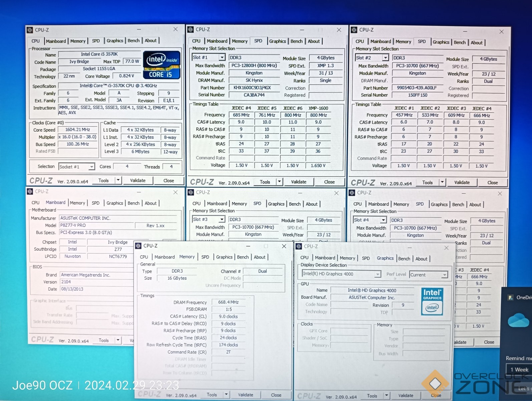
Task: Click Validate in the Graphics window
Action: point(406,396)
